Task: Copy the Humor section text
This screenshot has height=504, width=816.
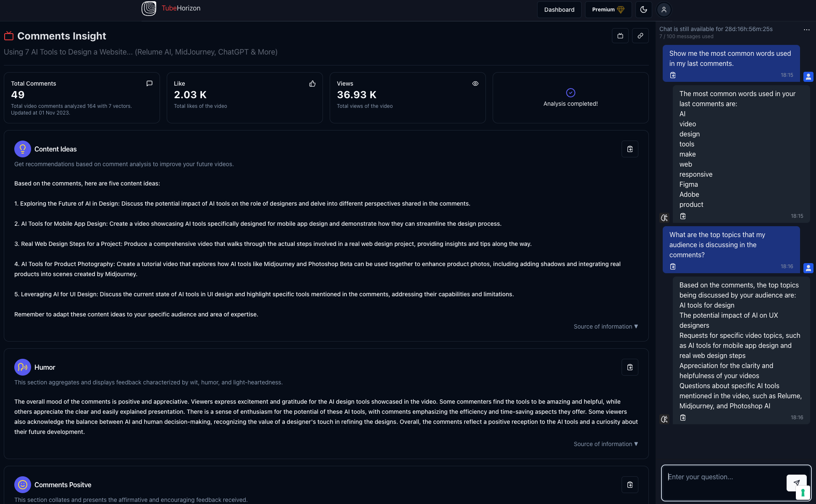Action: click(x=630, y=367)
